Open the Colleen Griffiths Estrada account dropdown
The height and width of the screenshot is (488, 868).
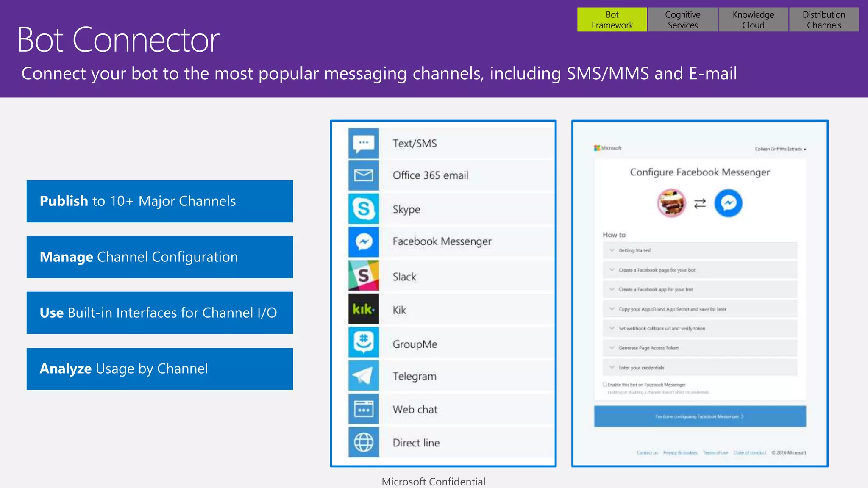[780, 149]
